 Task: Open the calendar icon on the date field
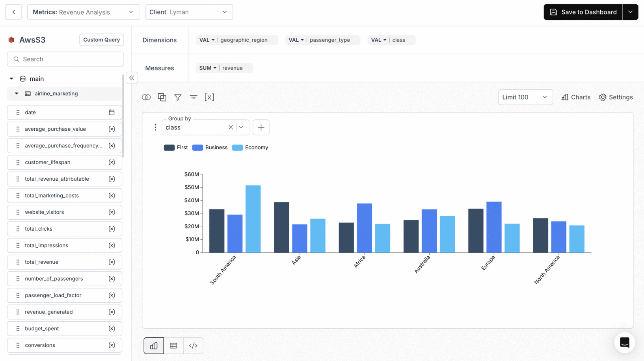tap(112, 112)
